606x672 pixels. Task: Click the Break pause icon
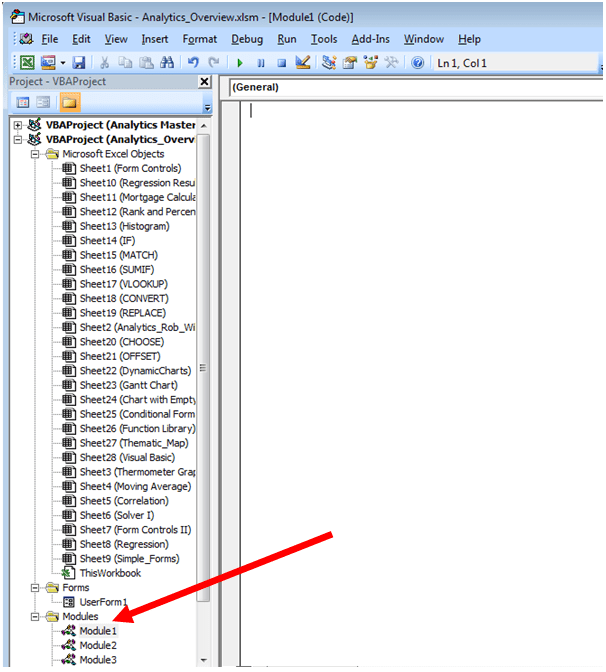coord(261,63)
